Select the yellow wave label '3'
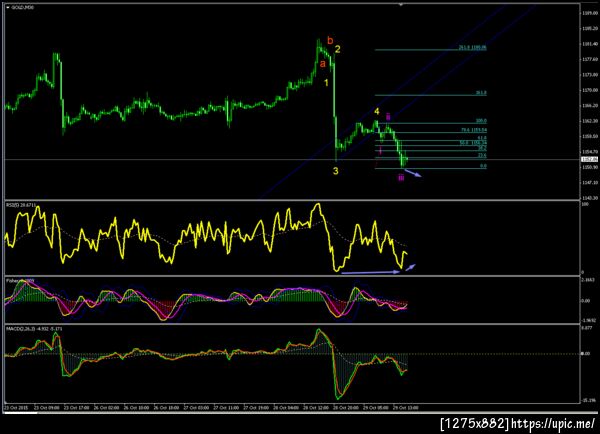 click(x=336, y=171)
